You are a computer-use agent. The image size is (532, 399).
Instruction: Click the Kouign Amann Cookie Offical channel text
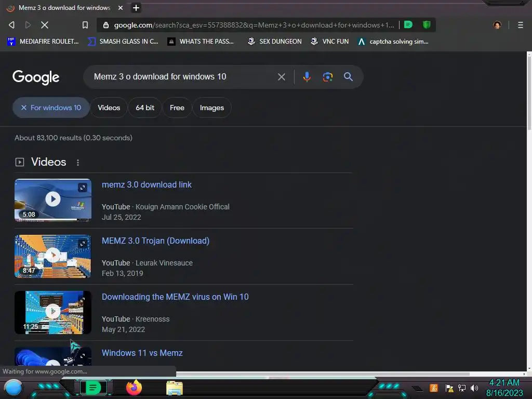click(x=182, y=207)
